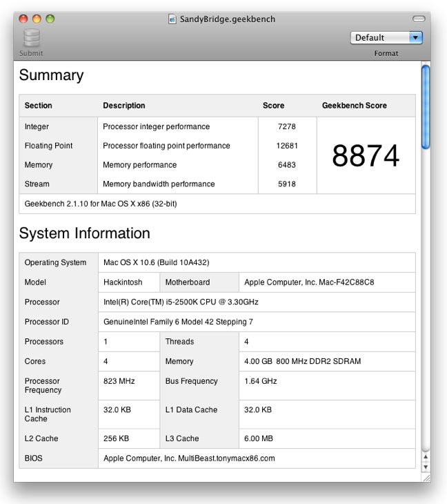This screenshot has height=504, width=447.
Task: Close the window with the red button
Action: [x=24, y=19]
